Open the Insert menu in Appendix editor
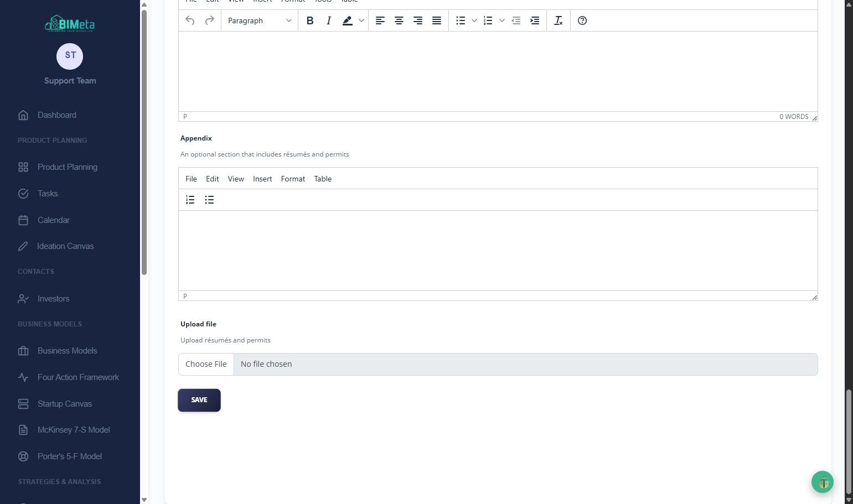 tap(262, 179)
